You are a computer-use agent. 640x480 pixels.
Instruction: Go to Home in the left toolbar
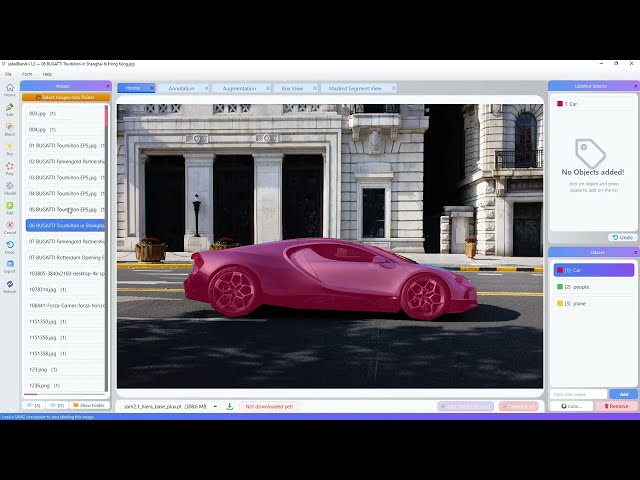click(x=10, y=90)
